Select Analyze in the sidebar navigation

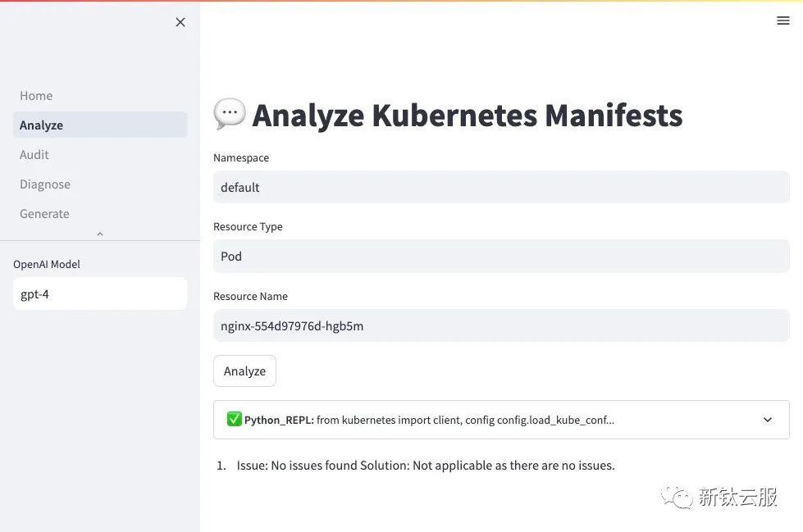point(41,125)
